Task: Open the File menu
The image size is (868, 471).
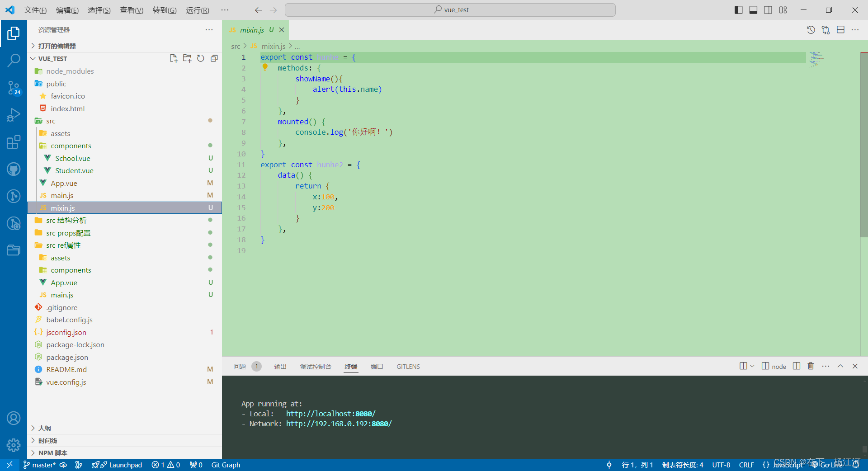Action: point(35,10)
